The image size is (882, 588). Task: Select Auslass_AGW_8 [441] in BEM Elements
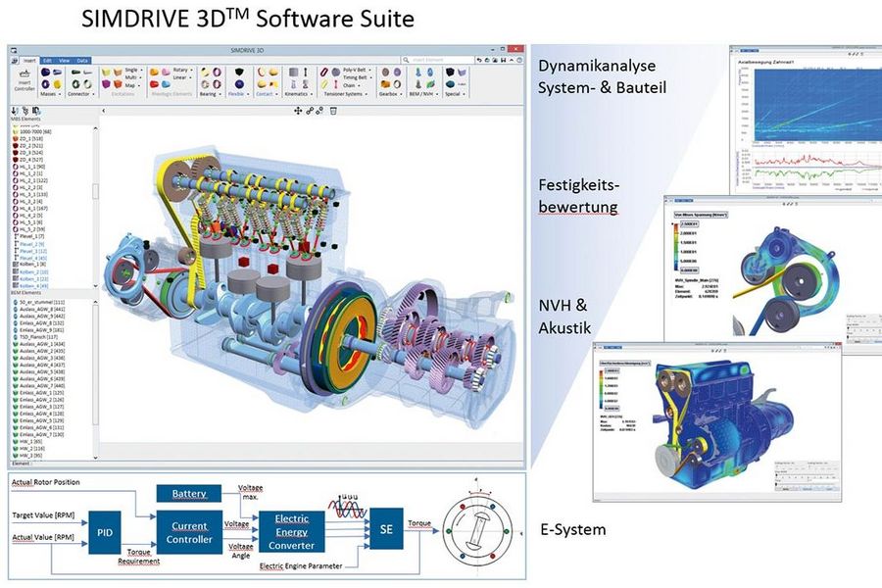click(x=38, y=309)
